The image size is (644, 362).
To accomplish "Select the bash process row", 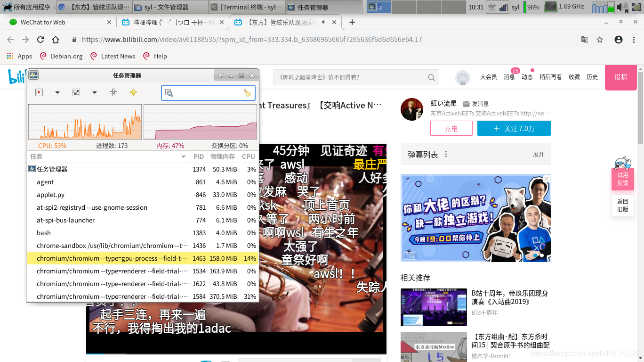I will point(143,233).
